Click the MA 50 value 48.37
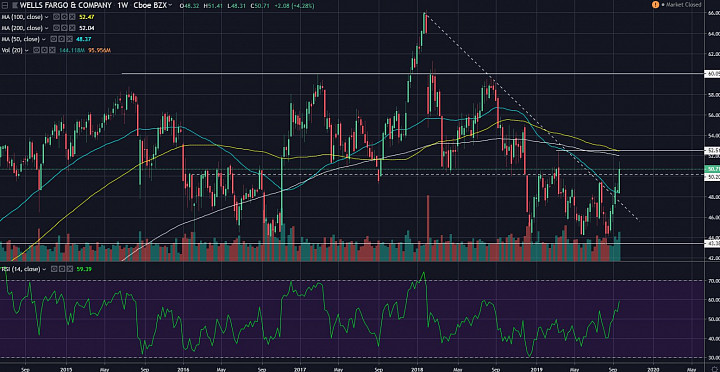 (x=84, y=39)
